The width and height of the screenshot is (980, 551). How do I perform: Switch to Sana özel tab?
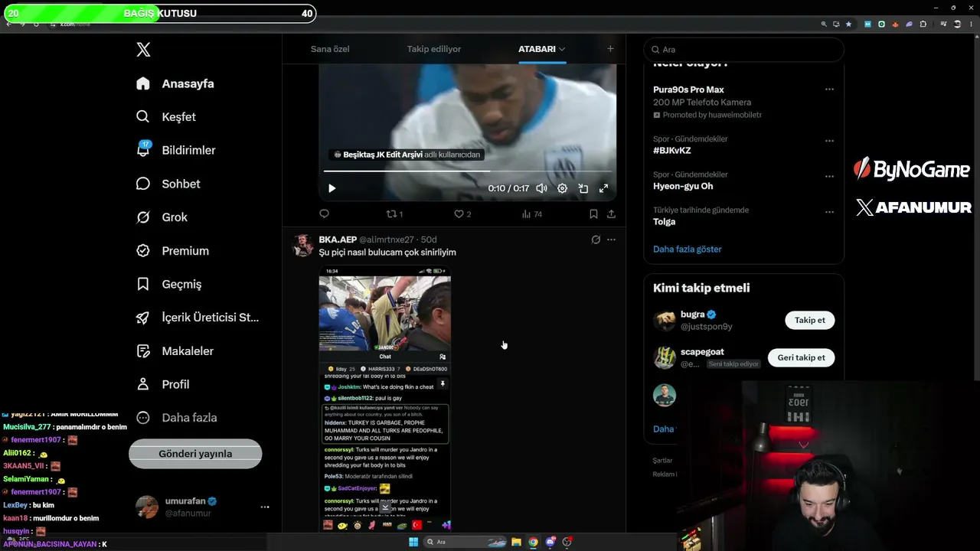(x=330, y=49)
